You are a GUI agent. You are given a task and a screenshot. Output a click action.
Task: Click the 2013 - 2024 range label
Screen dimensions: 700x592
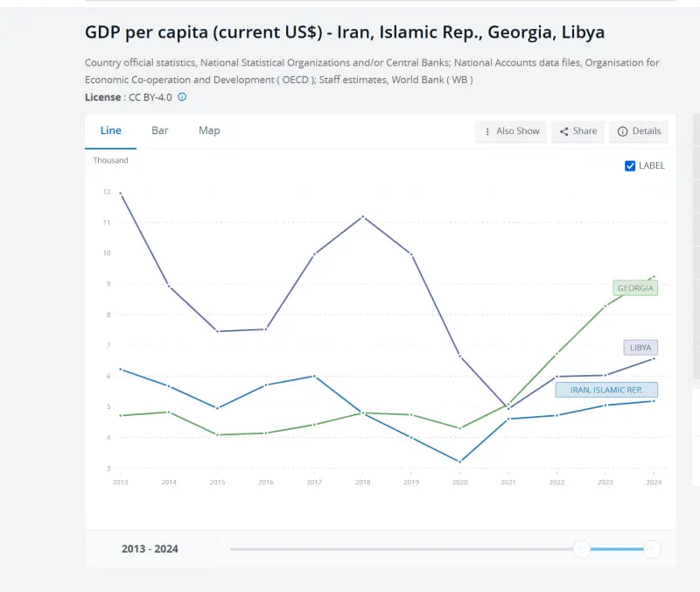(150, 549)
